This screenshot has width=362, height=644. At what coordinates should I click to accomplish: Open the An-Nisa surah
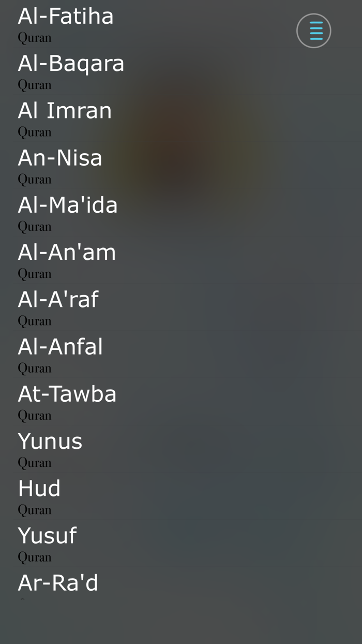tap(60, 157)
